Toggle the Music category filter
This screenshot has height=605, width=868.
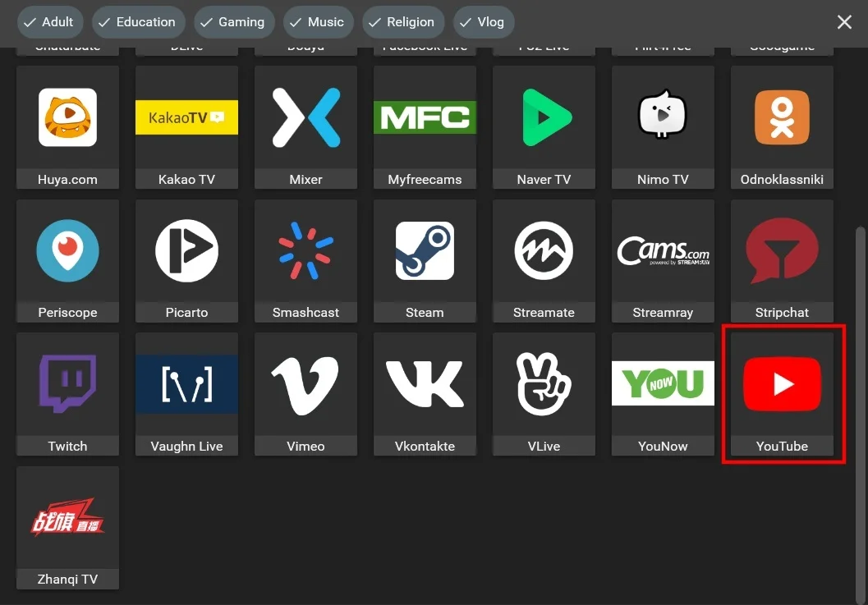click(x=319, y=22)
